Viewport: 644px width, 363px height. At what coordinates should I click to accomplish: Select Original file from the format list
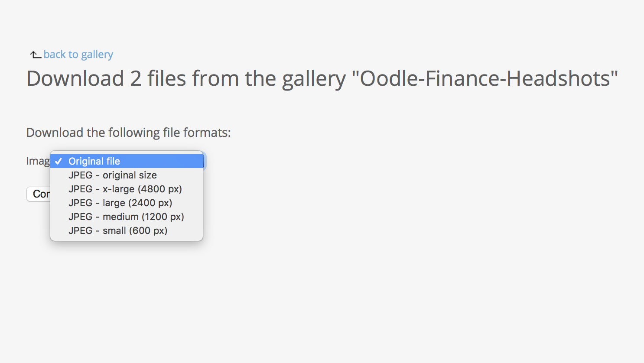tap(127, 161)
